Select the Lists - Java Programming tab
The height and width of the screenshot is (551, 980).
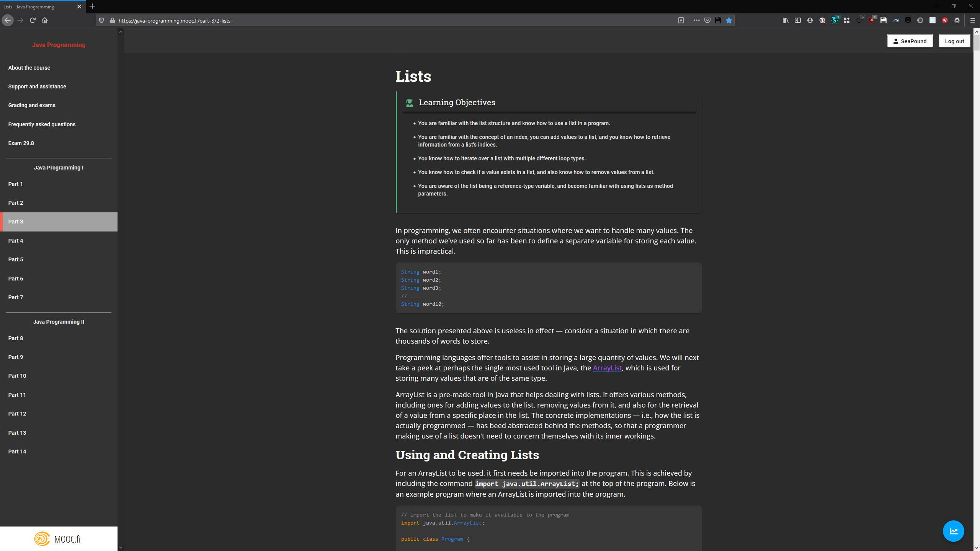(x=38, y=7)
